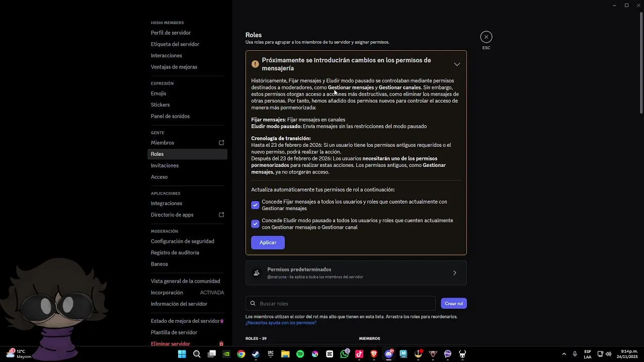This screenshot has width=644, height=362.
Task: Go to Interacciones settings
Action: 167,56
